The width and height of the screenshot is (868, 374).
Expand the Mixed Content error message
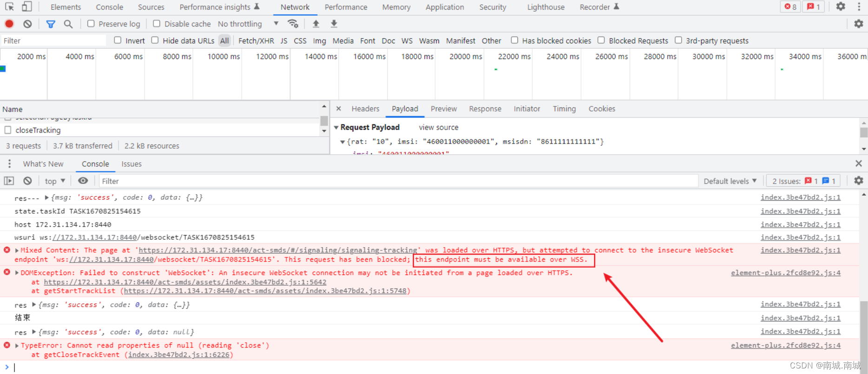pos(17,250)
